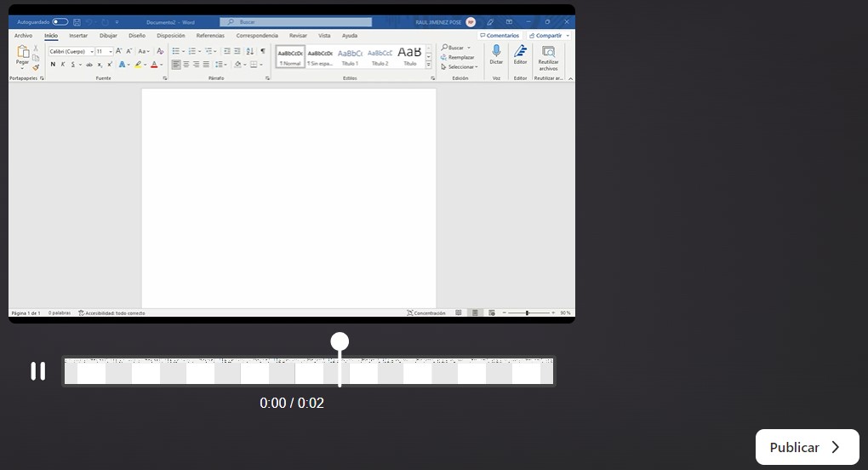Open the Editor icon in ribbon

pyautogui.click(x=520, y=52)
